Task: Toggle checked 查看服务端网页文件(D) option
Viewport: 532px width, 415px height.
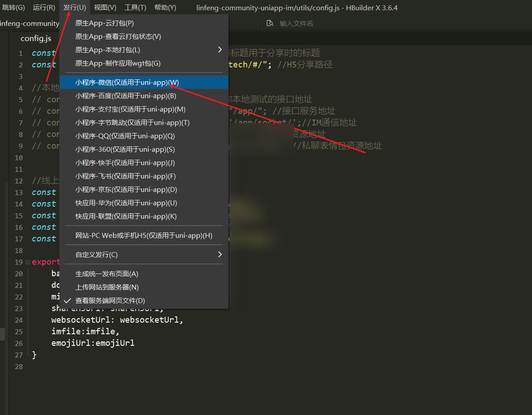Action: point(144,300)
